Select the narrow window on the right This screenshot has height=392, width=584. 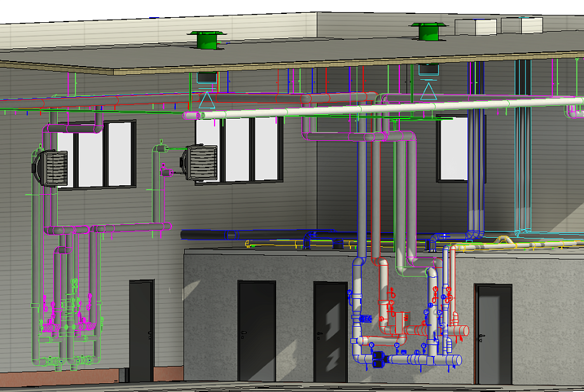pos(452,149)
